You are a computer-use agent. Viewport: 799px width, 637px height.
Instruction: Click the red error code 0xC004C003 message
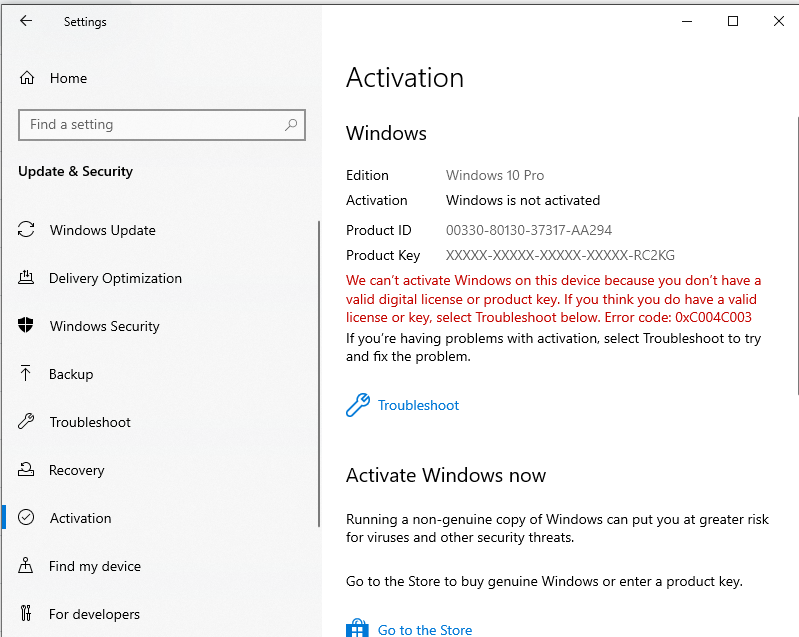553,299
